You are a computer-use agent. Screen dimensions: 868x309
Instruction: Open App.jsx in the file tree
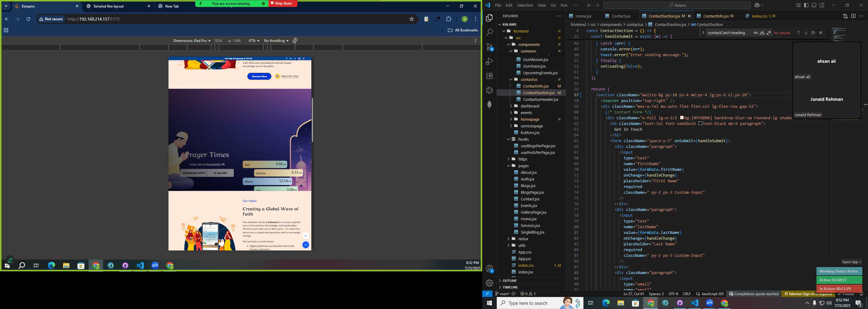pos(525,259)
